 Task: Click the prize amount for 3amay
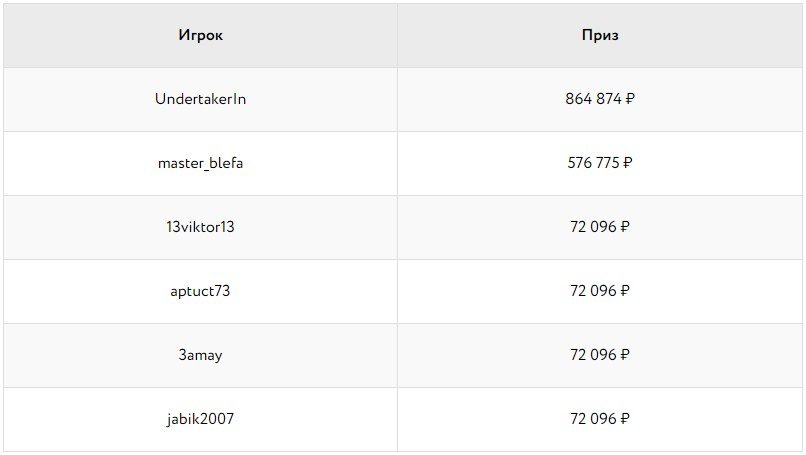(x=593, y=355)
